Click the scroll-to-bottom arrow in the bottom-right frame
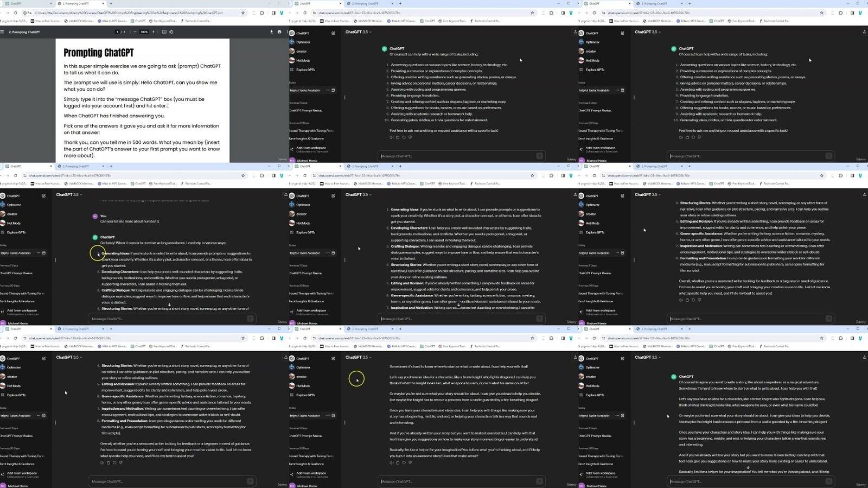The width and height of the screenshot is (868, 488). (748, 467)
